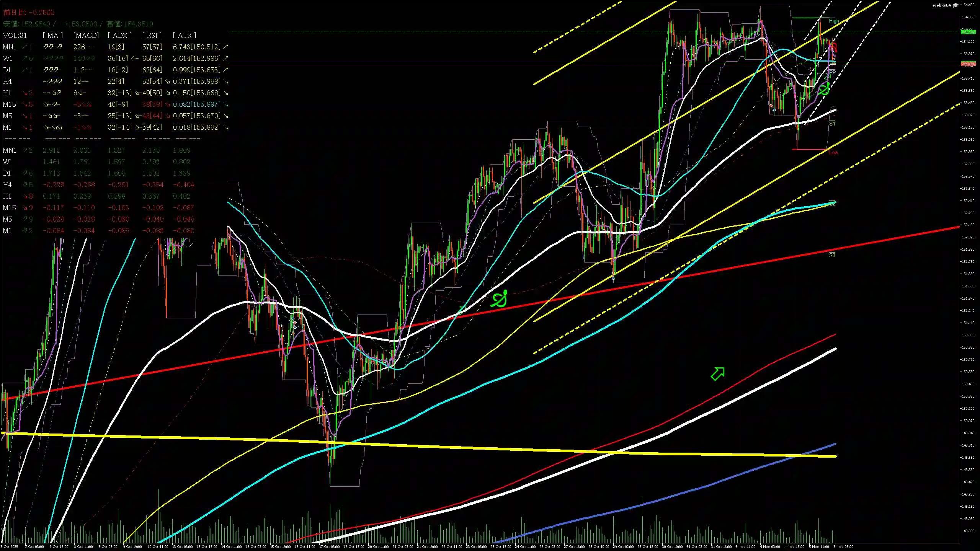Viewport: 980px width, 551px height.
Task: Select the red Low pivot level label
Action: [x=833, y=152]
